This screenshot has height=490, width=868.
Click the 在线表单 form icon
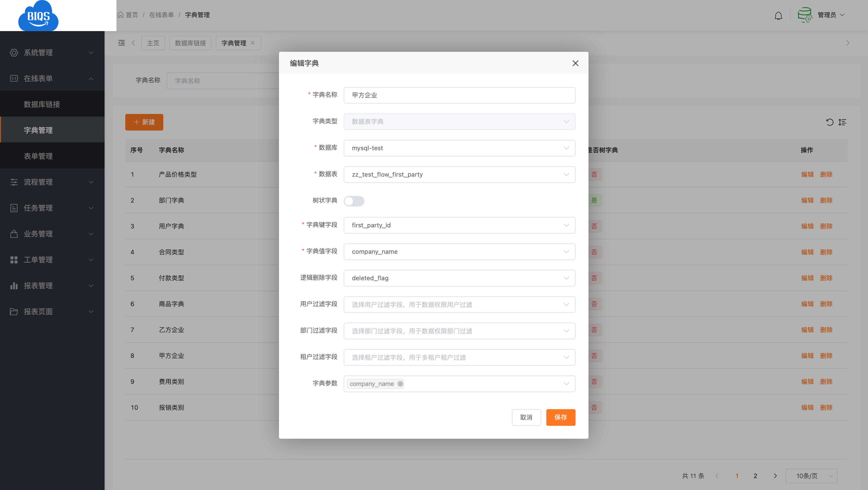click(x=14, y=78)
